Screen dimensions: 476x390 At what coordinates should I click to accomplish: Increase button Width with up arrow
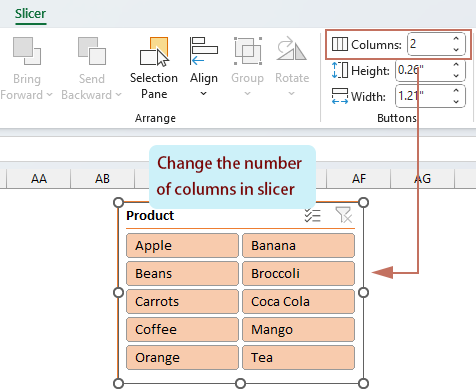(x=456, y=91)
